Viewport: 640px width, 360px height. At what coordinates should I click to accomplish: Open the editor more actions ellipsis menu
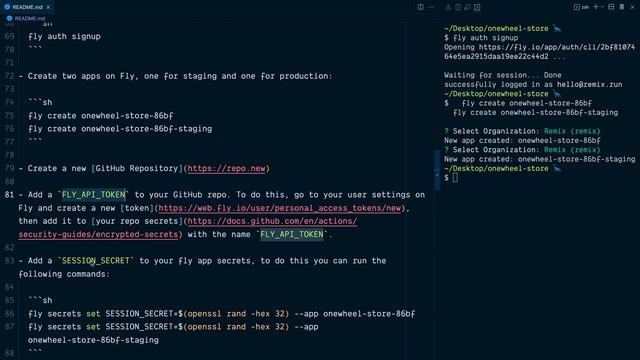tap(431, 7)
